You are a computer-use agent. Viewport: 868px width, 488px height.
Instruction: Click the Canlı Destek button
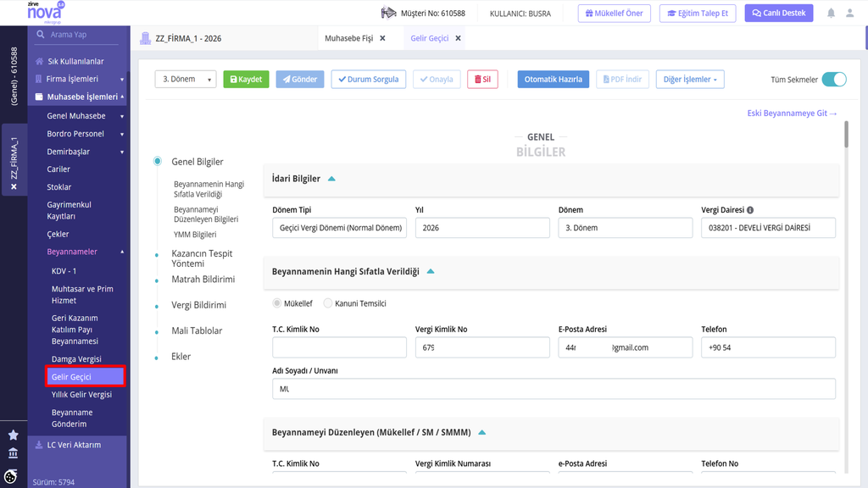(x=779, y=14)
